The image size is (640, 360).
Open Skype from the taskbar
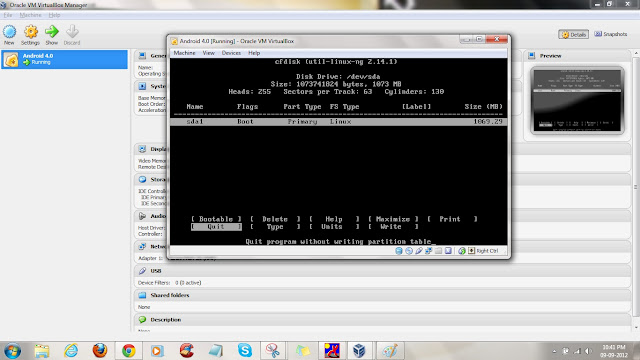[x=244, y=351]
